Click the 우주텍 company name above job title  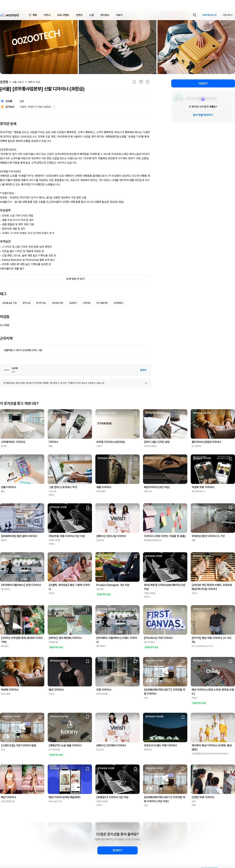(x=4, y=82)
